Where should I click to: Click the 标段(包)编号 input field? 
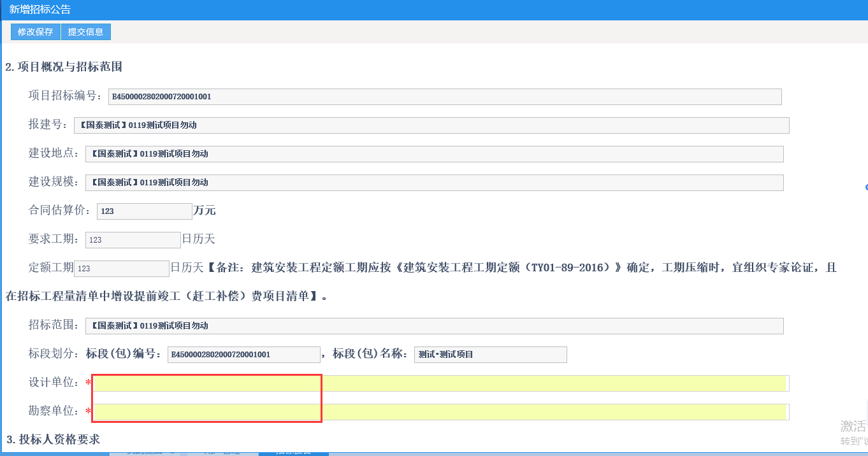click(x=243, y=355)
